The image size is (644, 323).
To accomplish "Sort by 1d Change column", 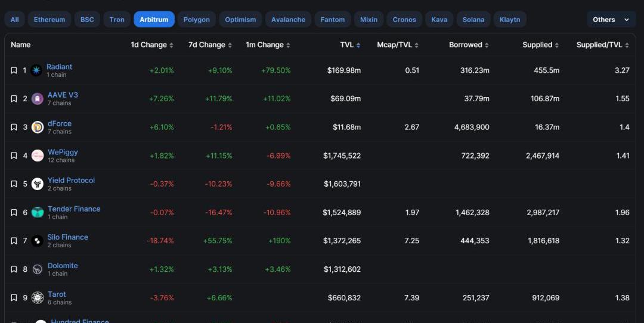I will 152,45.
